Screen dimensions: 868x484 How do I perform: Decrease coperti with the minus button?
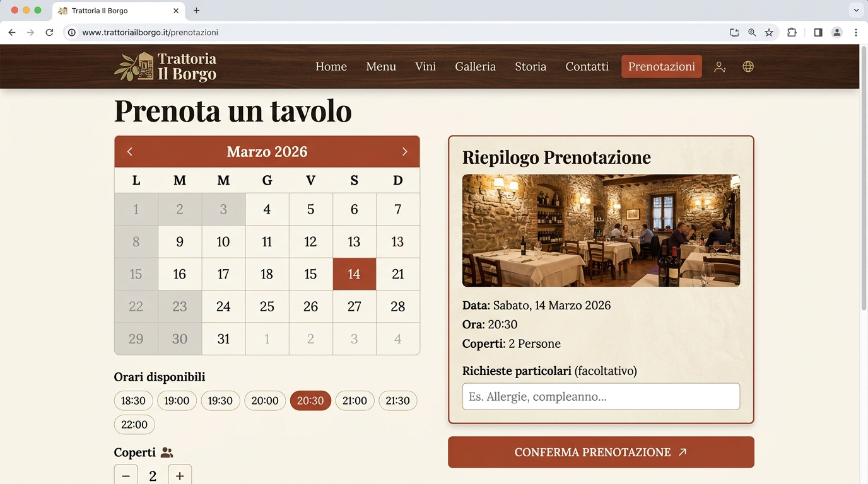click(x=126, y=476)
